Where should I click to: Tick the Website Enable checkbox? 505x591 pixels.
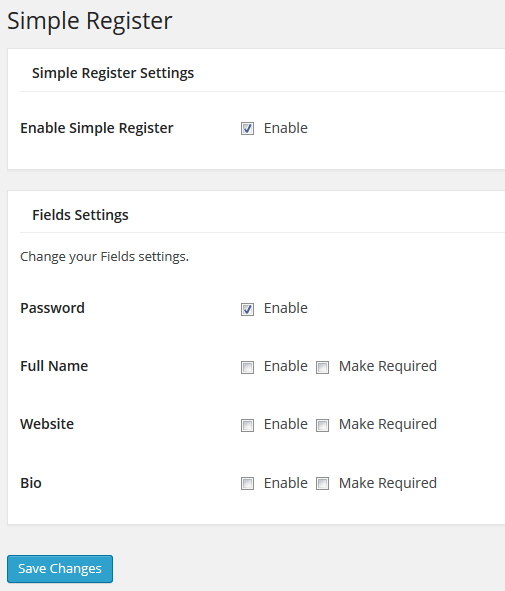click(x=247, y=425)
